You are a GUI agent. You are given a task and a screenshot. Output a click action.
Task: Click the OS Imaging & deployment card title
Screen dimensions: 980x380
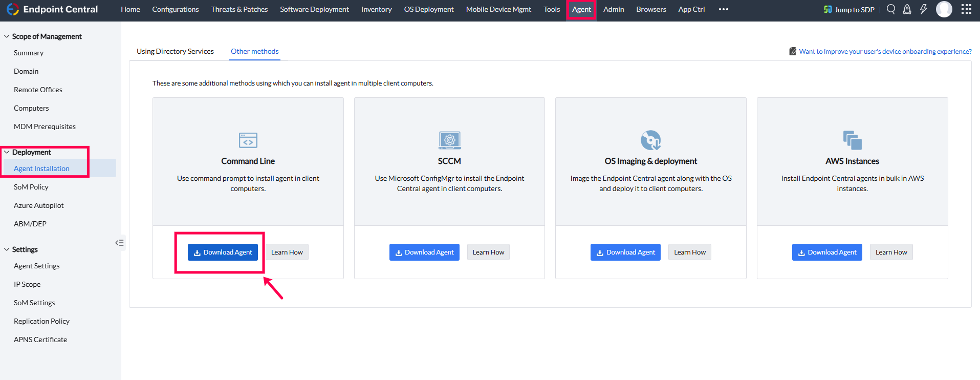[x=651, y=161]
